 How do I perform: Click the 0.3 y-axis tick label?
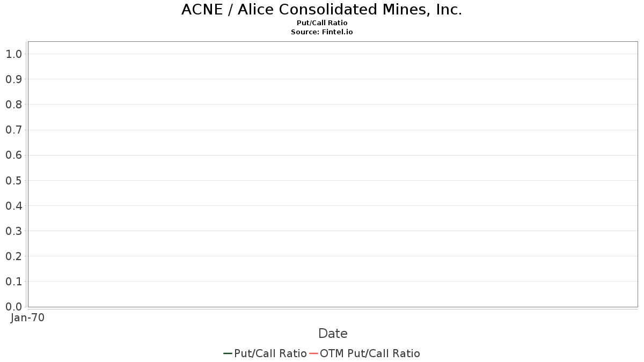click(x=13, y=231)
